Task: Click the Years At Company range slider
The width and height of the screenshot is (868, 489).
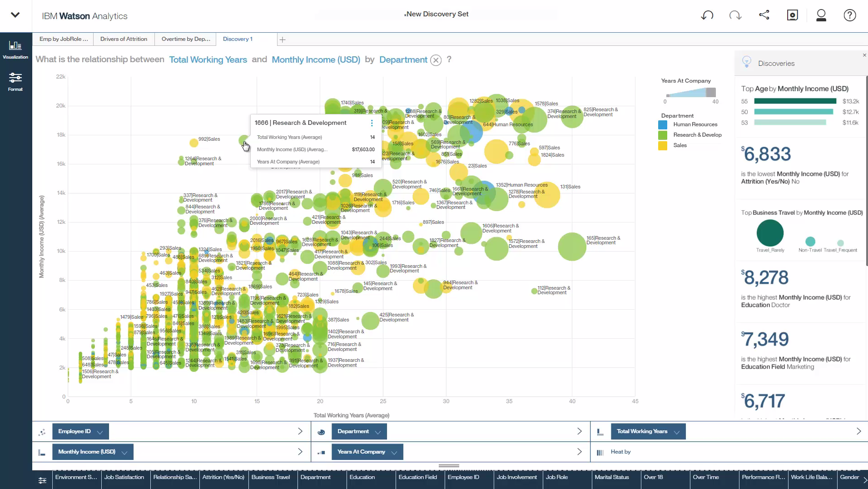Action: point(690,93)
